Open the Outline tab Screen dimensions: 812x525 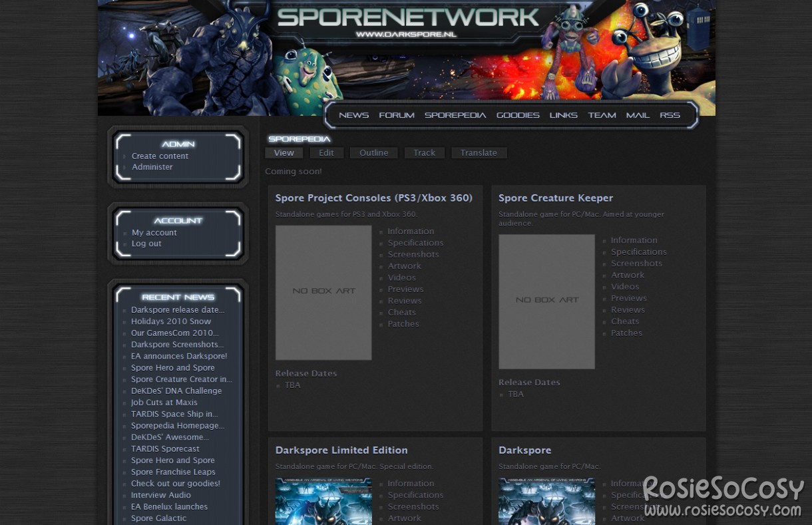[373, 152]
